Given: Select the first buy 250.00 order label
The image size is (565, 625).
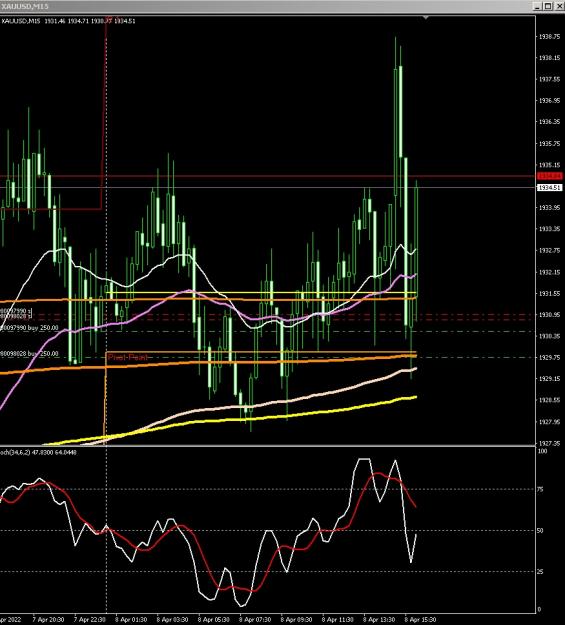Looking at the screenshot, I should 30,328.
